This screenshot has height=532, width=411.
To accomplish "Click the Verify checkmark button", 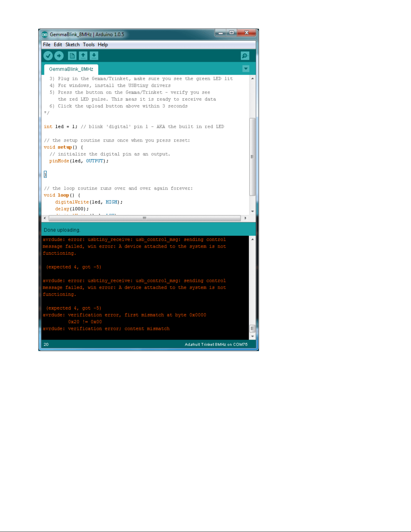I will [48, 56].
